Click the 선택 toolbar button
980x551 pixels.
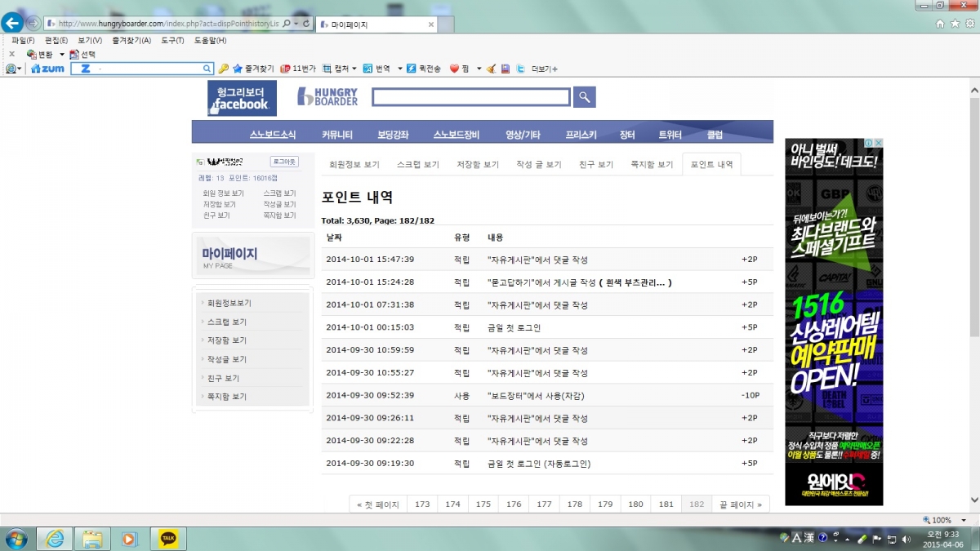tap(82, 55)
